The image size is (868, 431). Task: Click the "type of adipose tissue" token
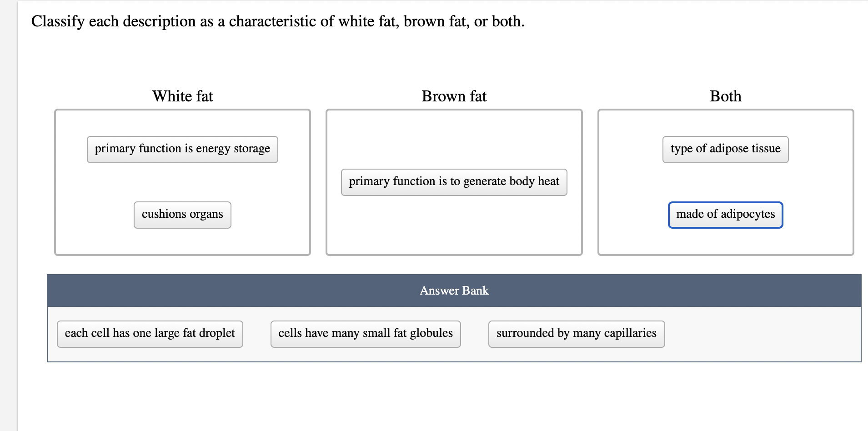point(725,149)
